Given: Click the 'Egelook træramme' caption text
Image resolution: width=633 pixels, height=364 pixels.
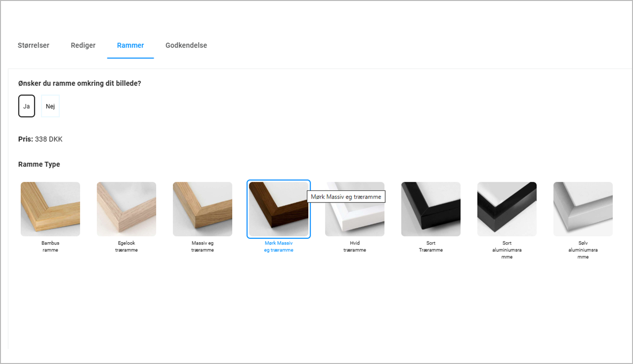Looking at the screenshot, I should tap(126, 247).
